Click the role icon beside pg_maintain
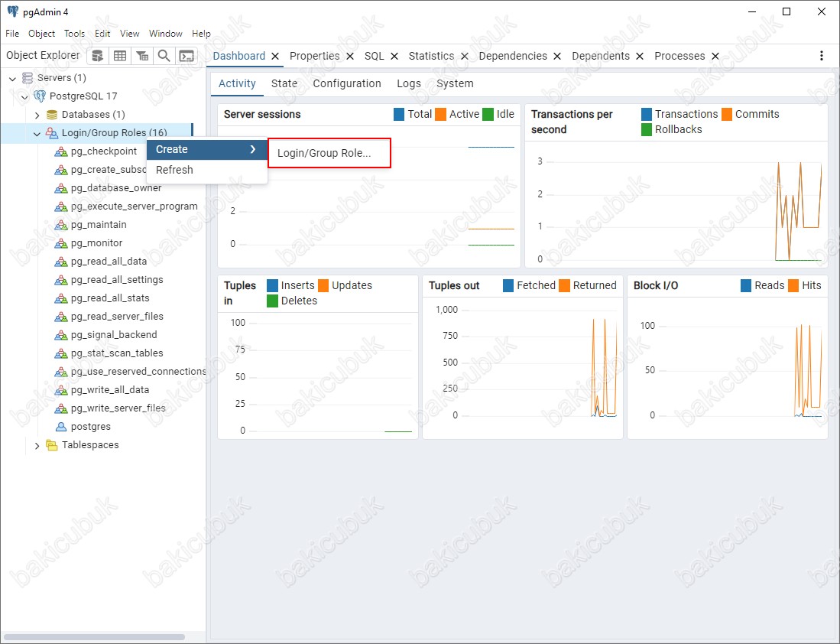Screen dimensions: 840x644 [x=61, y=225]
